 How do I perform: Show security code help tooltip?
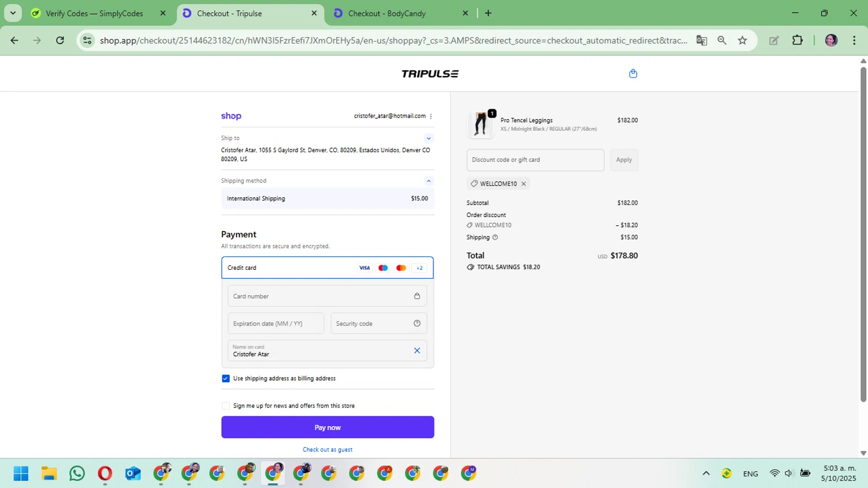(417, 324)
